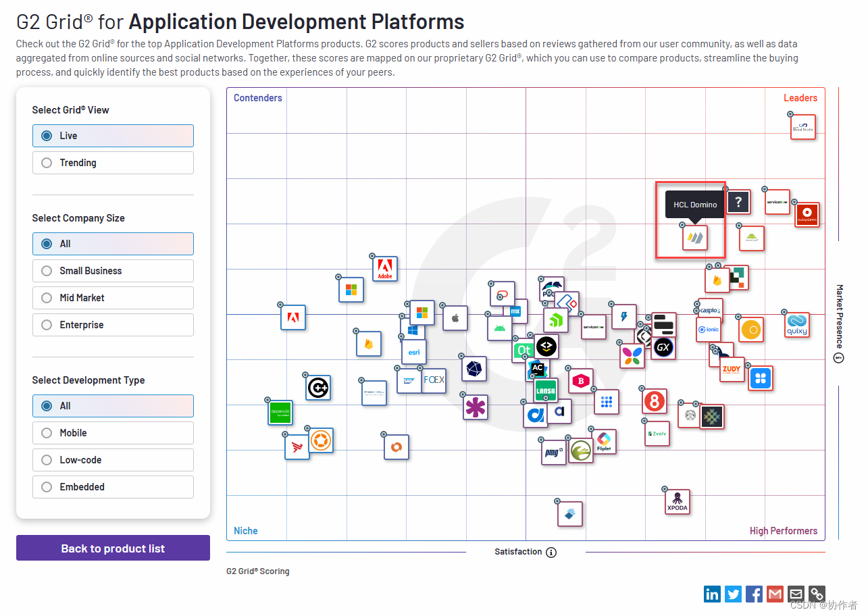
Task: Open the Fliplet product tile
Action: click(604, 442)
